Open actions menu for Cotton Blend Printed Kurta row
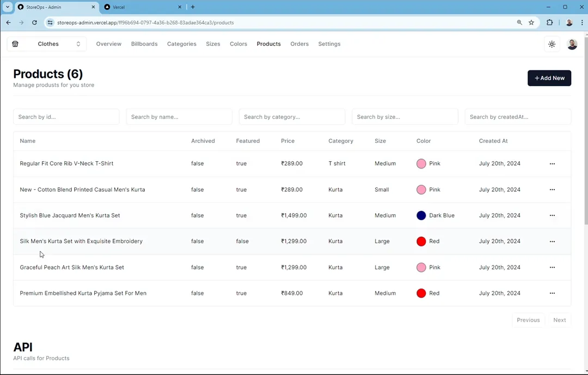Screen dimensions: 588x375 552,190
